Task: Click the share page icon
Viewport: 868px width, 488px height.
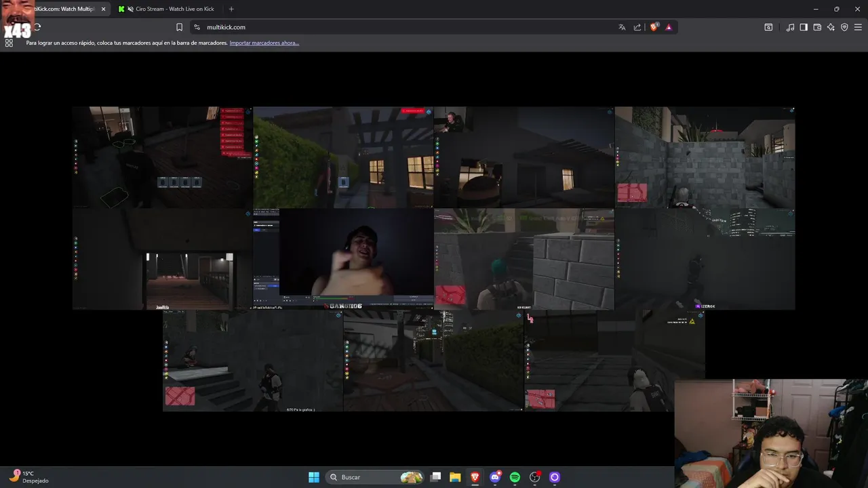Action: click(x=637, y=27)
